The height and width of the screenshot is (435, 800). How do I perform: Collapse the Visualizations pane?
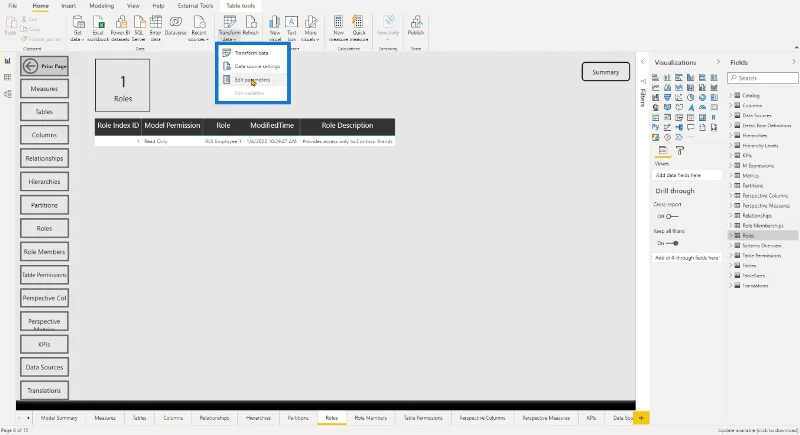(x=718, y=62)
